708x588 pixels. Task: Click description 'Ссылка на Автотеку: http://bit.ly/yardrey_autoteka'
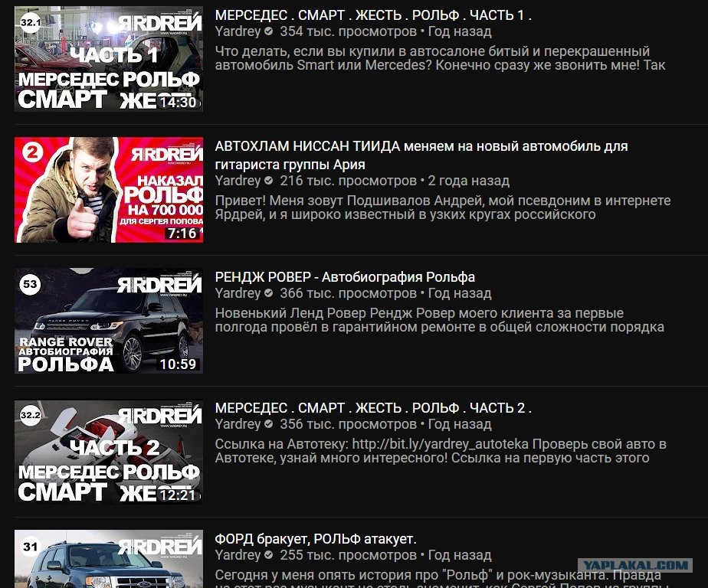pyautogui.click(x=441, y=451)
